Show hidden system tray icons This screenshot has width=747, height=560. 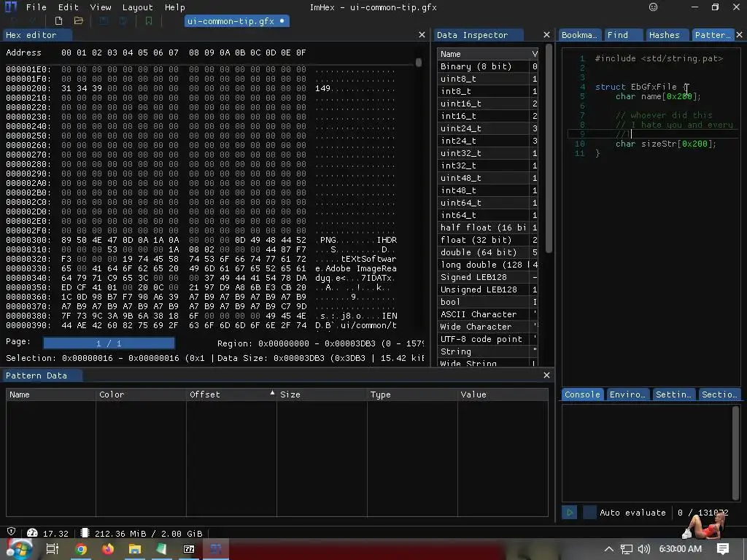click(x=609, y=549)
